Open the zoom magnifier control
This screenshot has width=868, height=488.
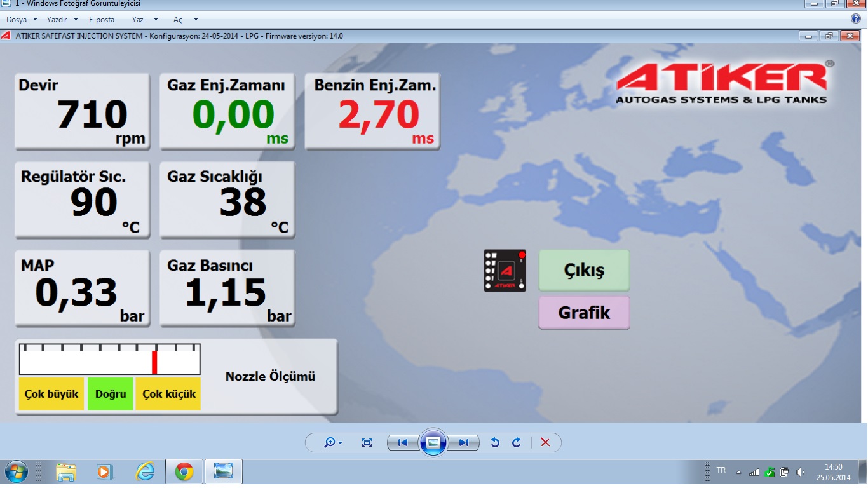(x=333, y=442)
